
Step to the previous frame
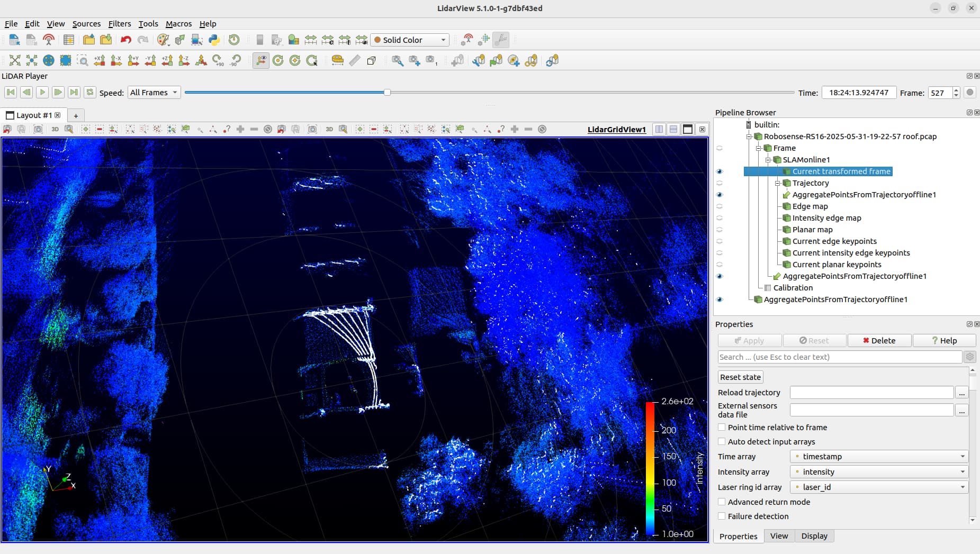[x=26, y=92]
